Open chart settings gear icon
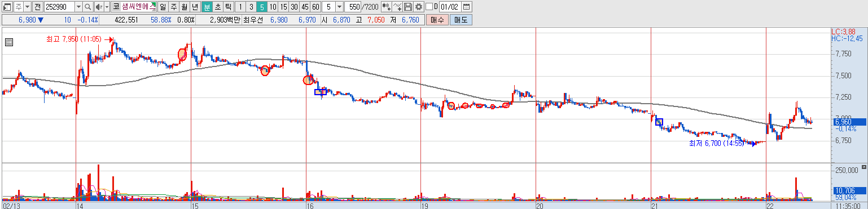This screenshot has height=209, width=868. [x=419, y=7]
